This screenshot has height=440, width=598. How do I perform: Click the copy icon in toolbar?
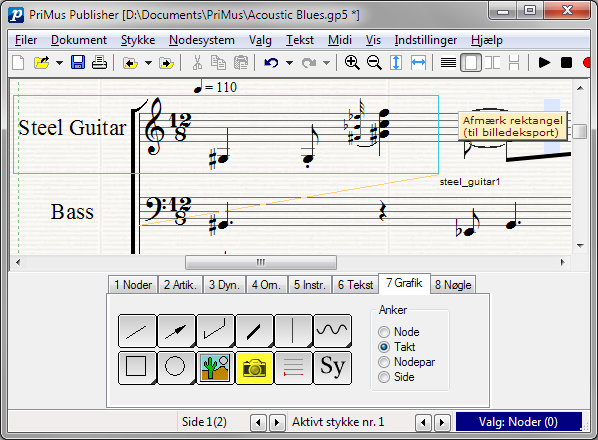tap(219, 63)
